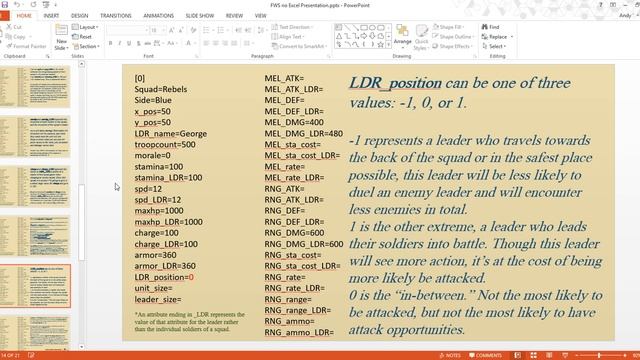The width and height of the screenshot is (640, 360).
Task: Click Clear All Formatting icon
Action: [x=193, y=30]
